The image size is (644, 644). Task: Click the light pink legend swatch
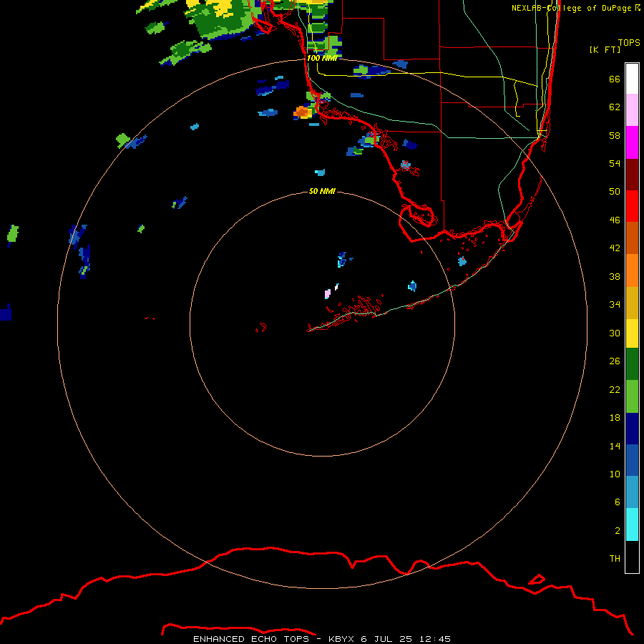pos(632,110)
